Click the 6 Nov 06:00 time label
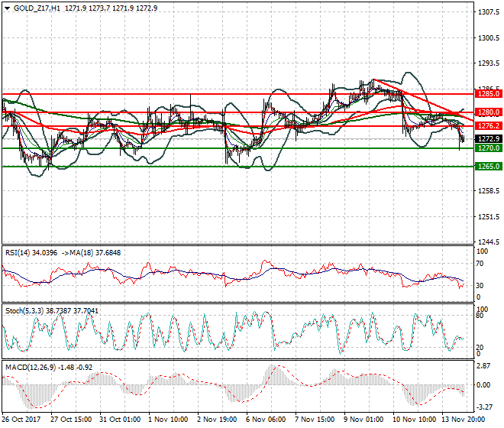The width and height of the screenshot is (504, 428). pos(266,420)
